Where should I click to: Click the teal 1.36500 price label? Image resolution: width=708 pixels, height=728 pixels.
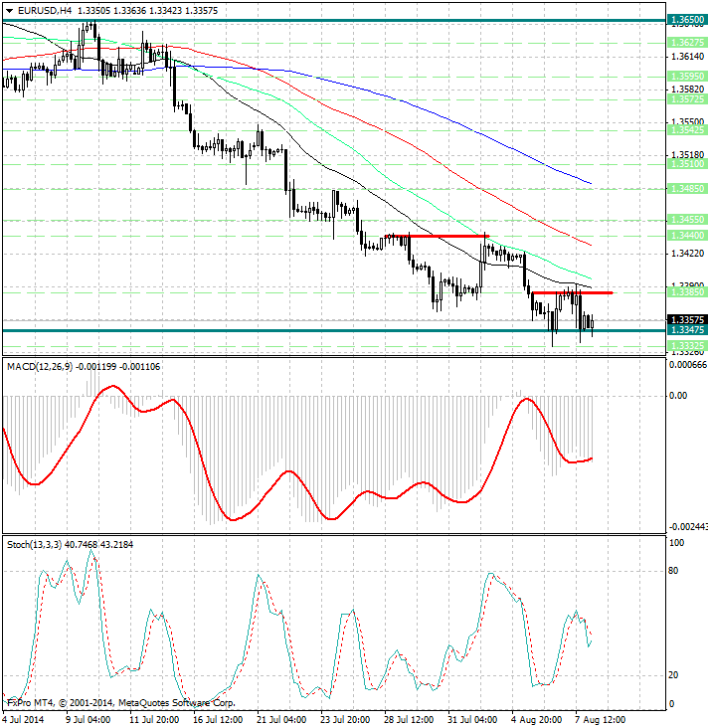(687, 20)
